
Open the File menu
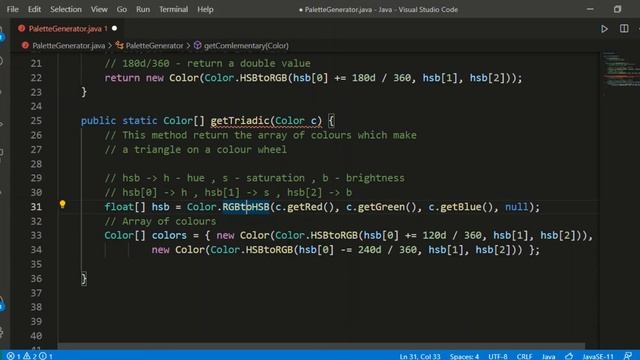13,9
